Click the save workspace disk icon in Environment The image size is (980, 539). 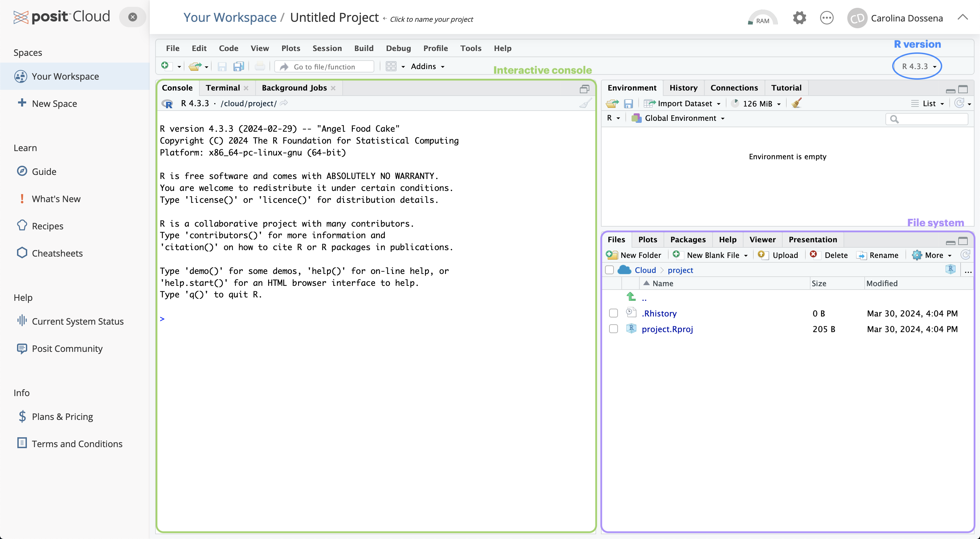click(x=628, y=103)
